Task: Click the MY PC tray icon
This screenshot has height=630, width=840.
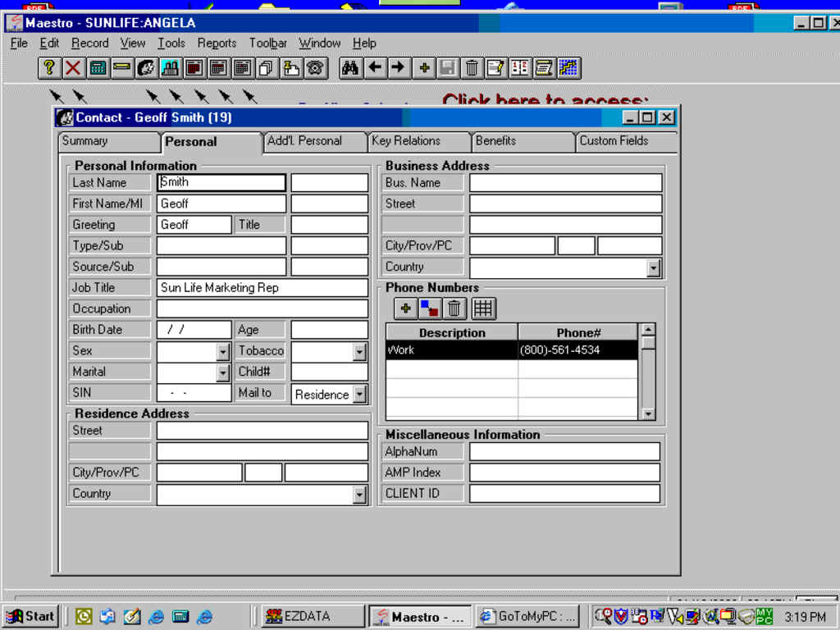Action: [x=765, y=617]
